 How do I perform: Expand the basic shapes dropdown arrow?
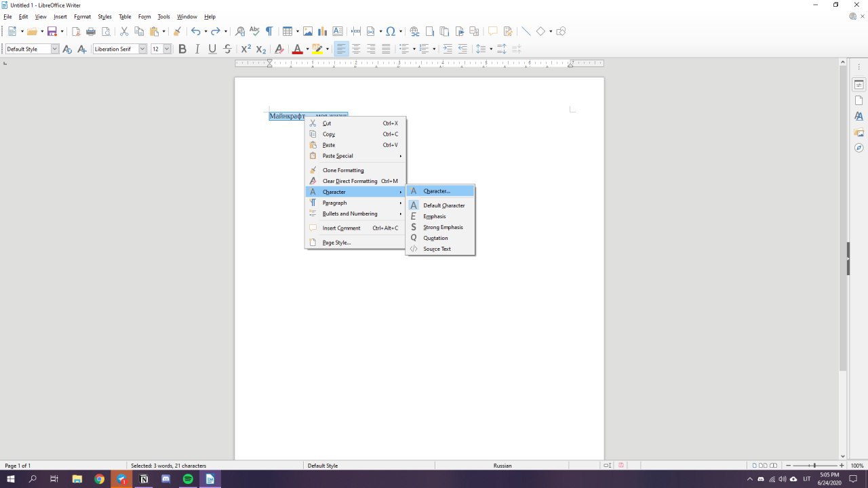(551, 31)
